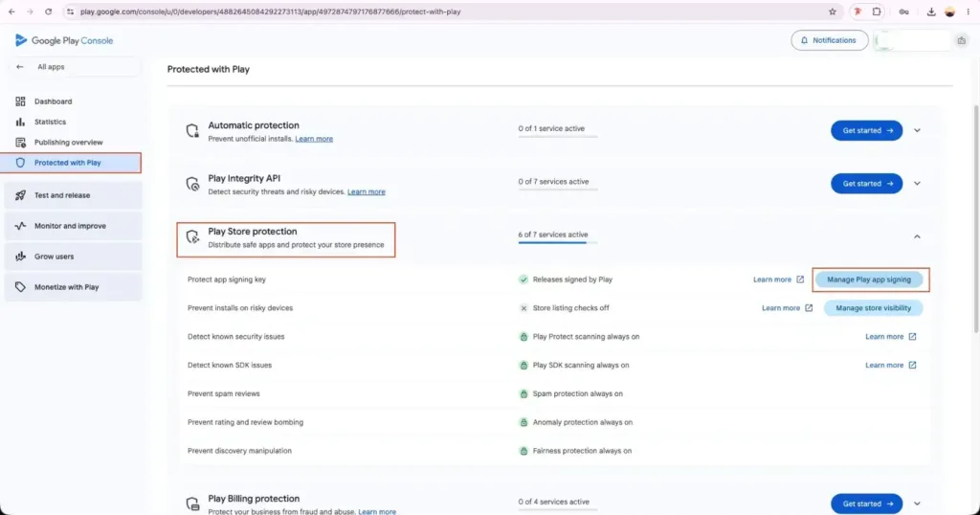The image size is (980, 515).
Task: Click the account selector chip at top right
Action: [912, 40]
